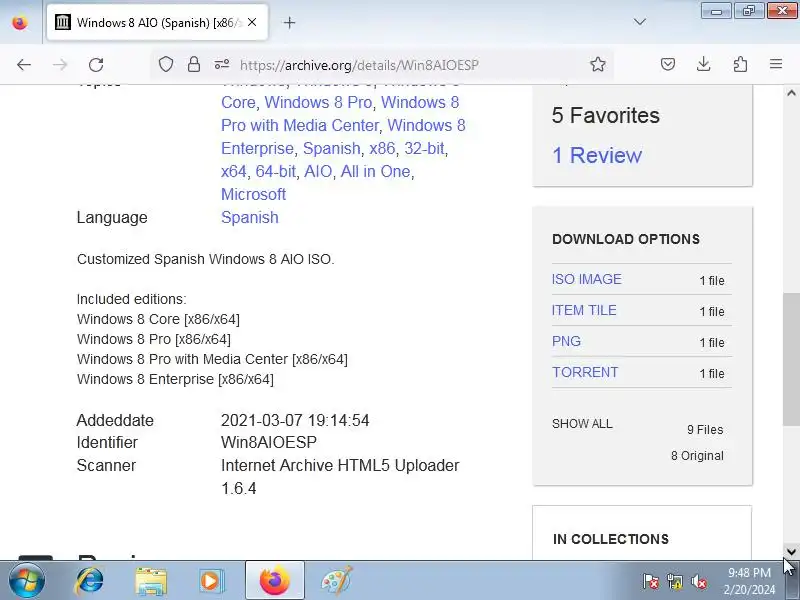List all tabs dropdown arrow
This screenshot has height=600, width=800.
pyautogui.click(x=640, y=22)
